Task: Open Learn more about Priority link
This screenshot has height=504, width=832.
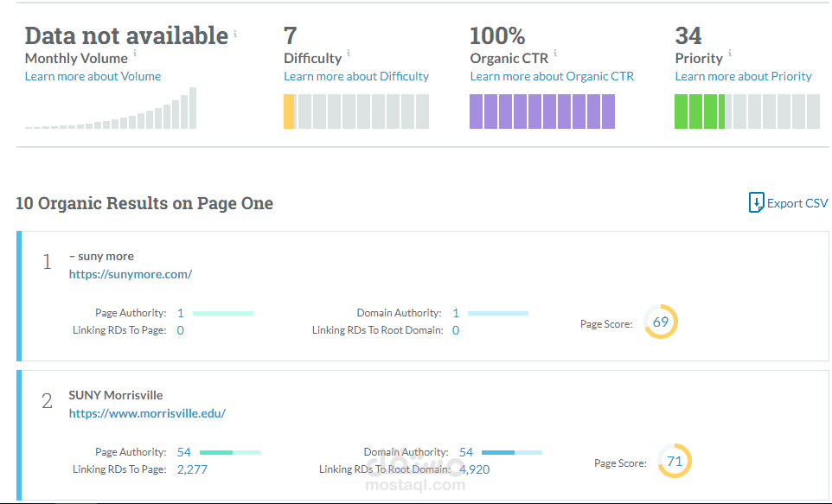Action: [x=744, y=76]
